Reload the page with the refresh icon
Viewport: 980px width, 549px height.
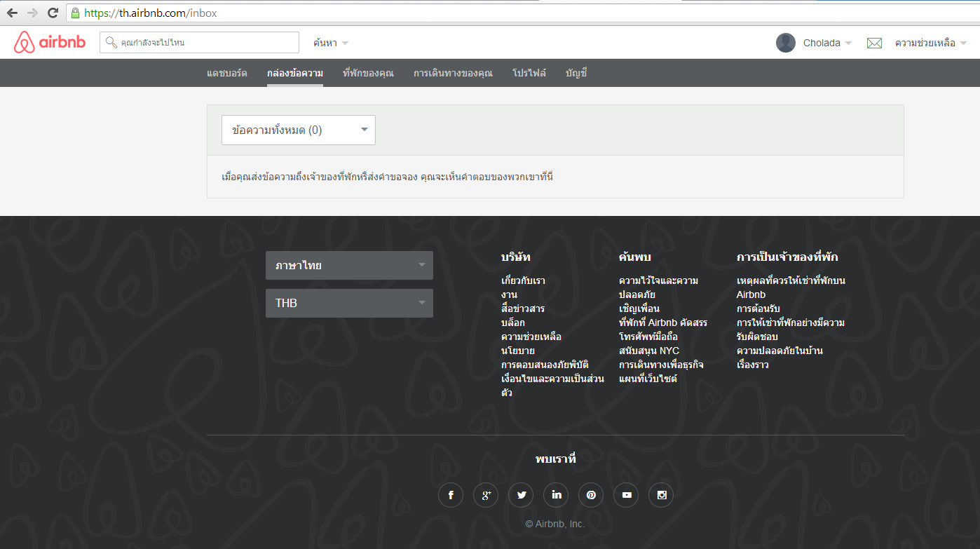(53, 13)
